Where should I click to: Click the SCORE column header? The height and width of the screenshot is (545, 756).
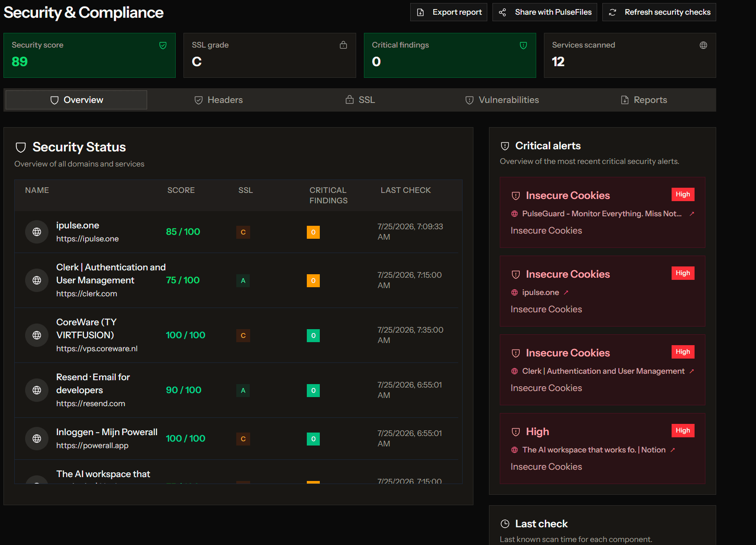click(181, 190)
